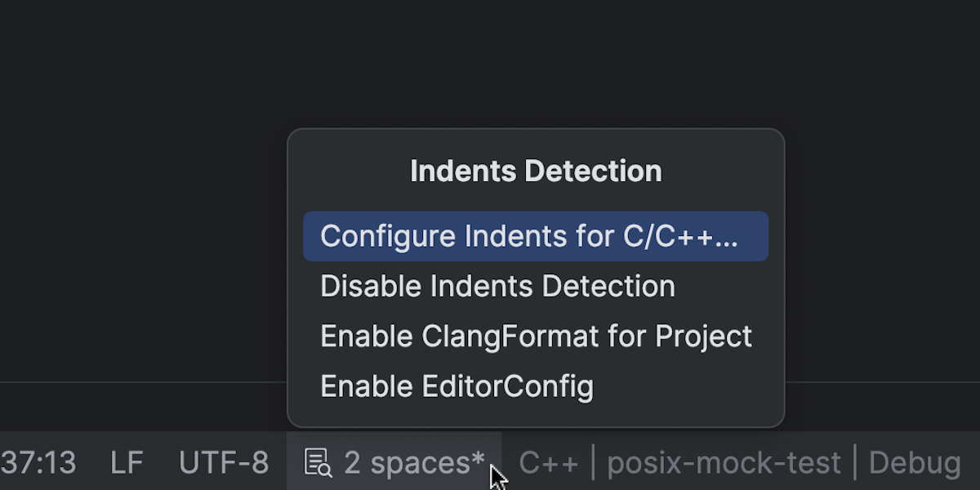Screen dimensions: 980x490
Task: Click the C++ language indicator
Action: [549, 463]
